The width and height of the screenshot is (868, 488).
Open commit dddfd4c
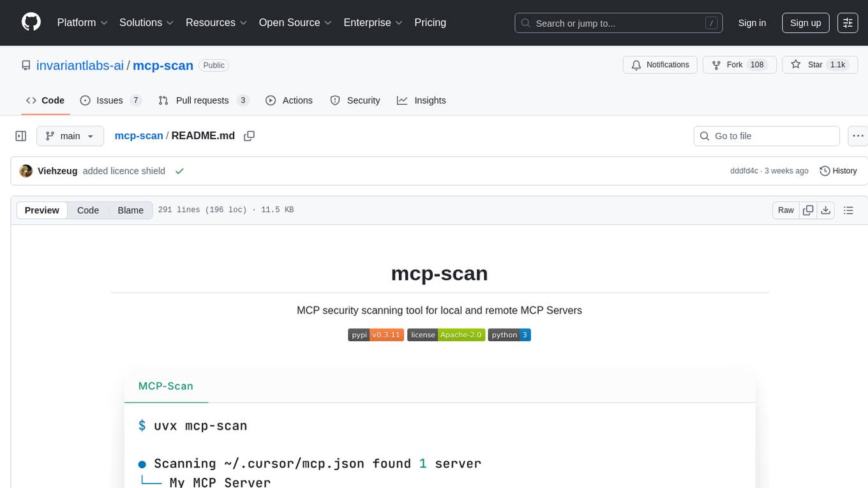(x=744, y=171)
